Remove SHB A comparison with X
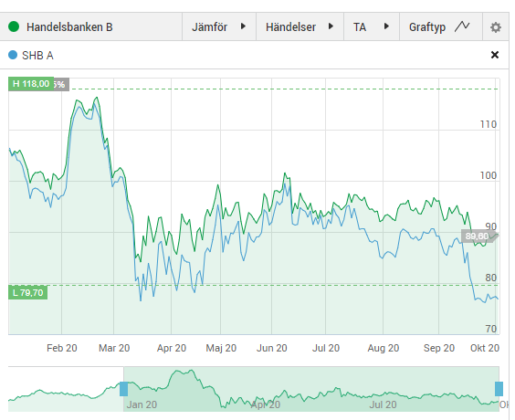The width and height of the screenshot is (515, 420). click(x=495, y=55)
